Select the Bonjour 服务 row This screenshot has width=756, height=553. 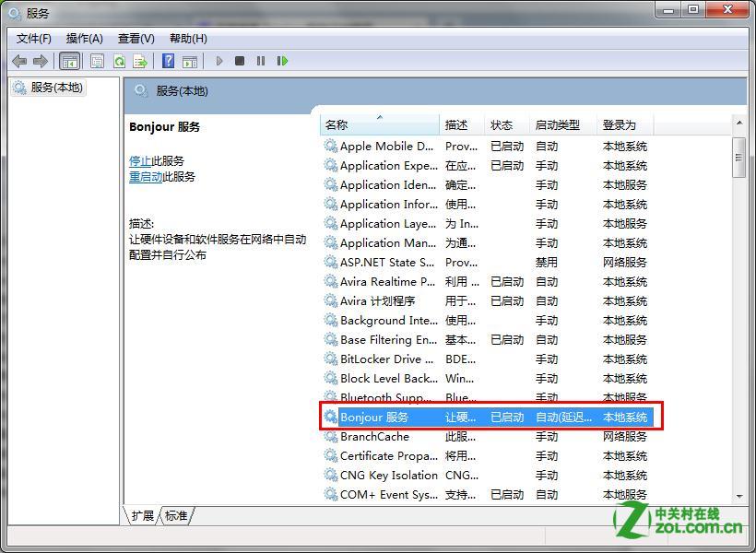[487, 417]
